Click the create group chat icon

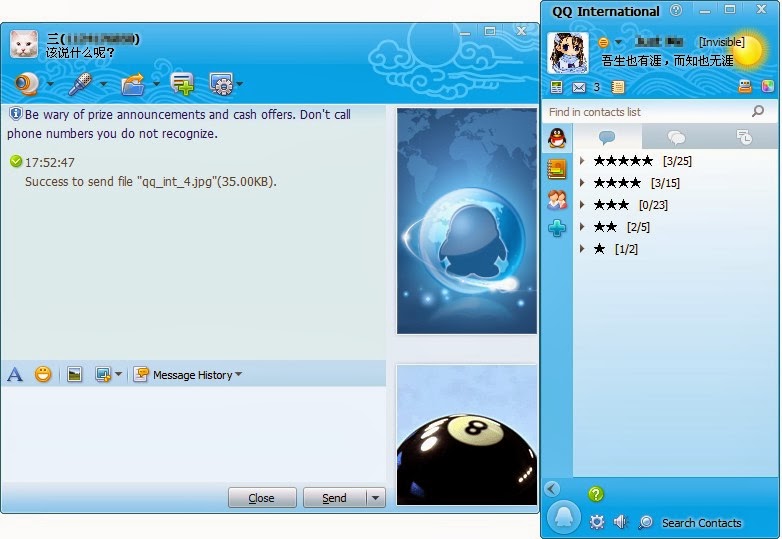pos(182,84)
